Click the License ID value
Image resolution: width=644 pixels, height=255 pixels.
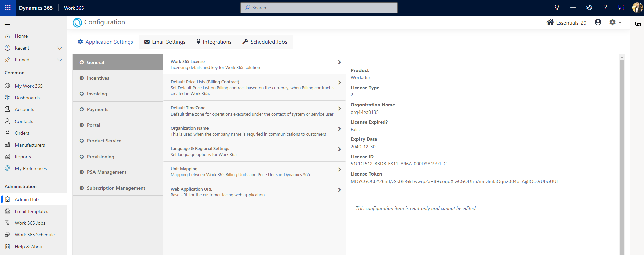click(x=399, y=164)
